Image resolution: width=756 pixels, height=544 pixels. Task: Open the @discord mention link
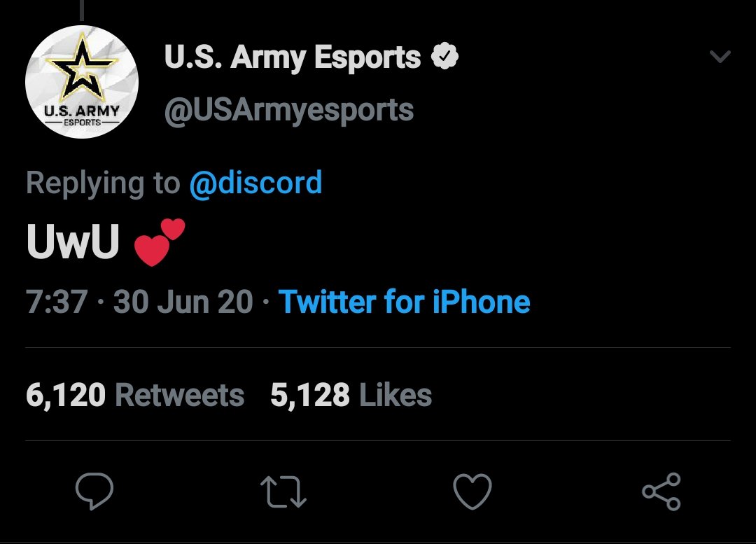click(x=255, y=183)
